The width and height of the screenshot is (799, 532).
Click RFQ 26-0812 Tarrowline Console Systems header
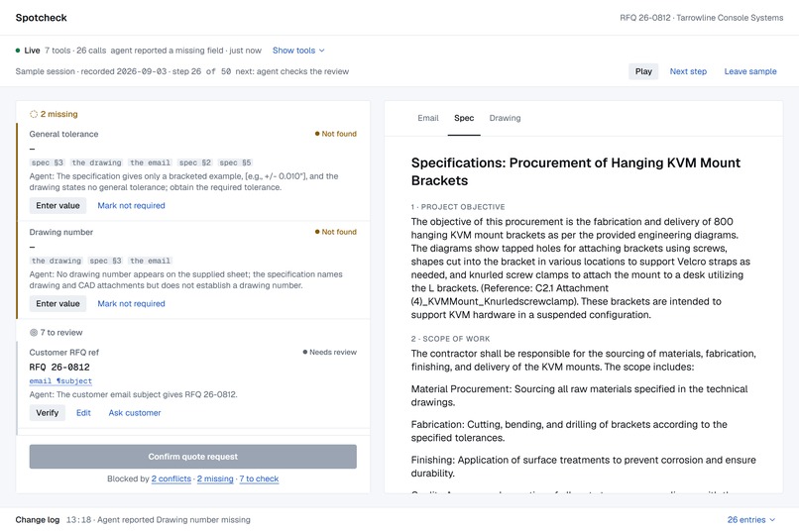point(702,18)
